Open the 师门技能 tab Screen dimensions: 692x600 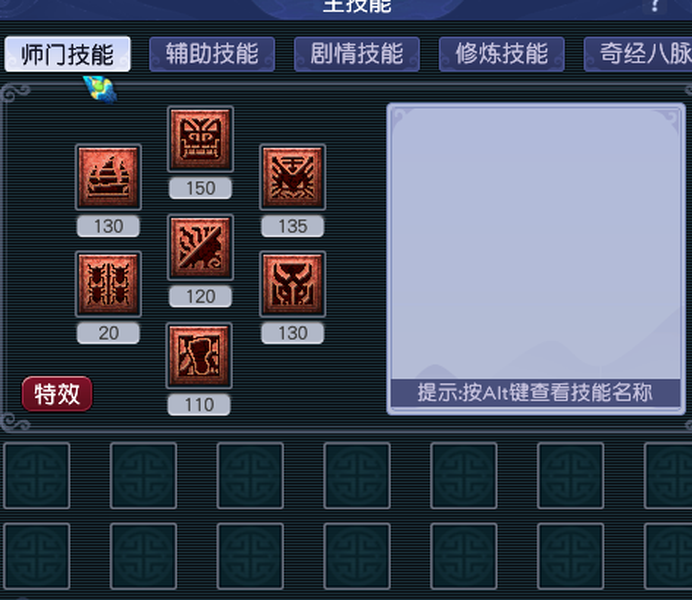[x=68, y=54]
